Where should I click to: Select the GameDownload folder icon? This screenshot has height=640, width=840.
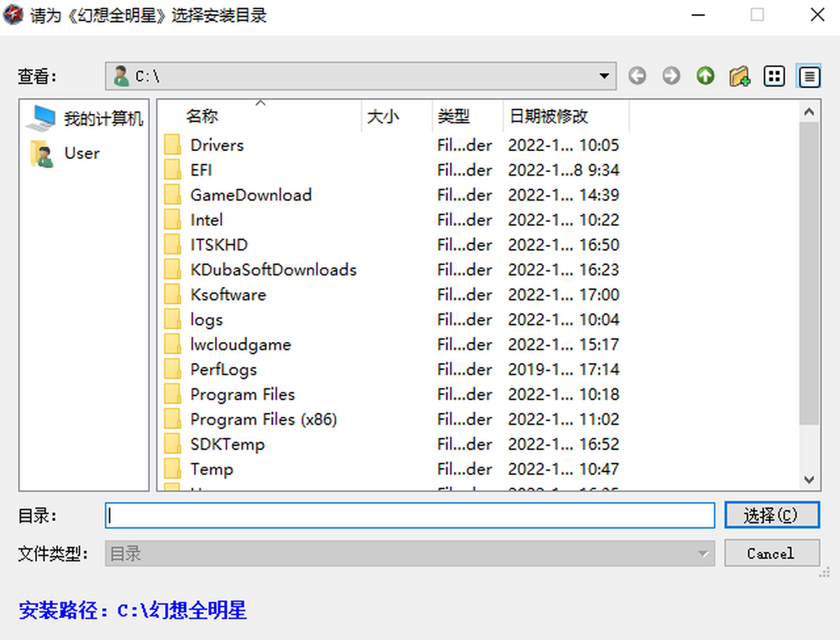[173, 195]
